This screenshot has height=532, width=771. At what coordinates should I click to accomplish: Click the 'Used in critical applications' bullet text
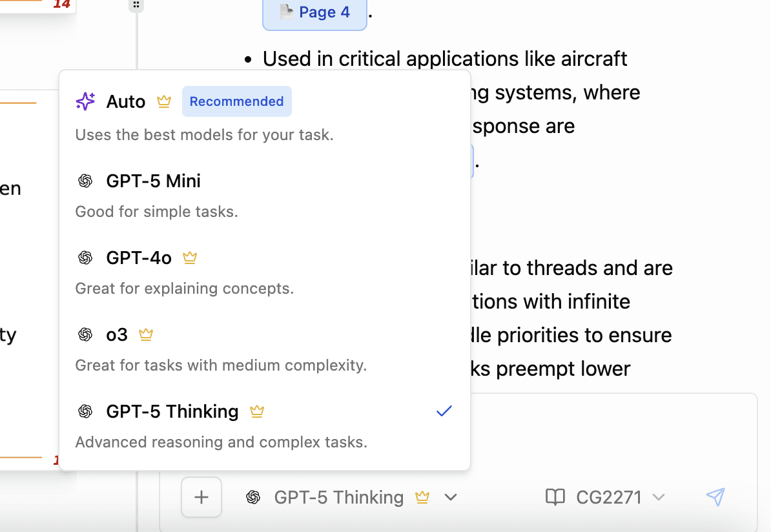(444, 59)
